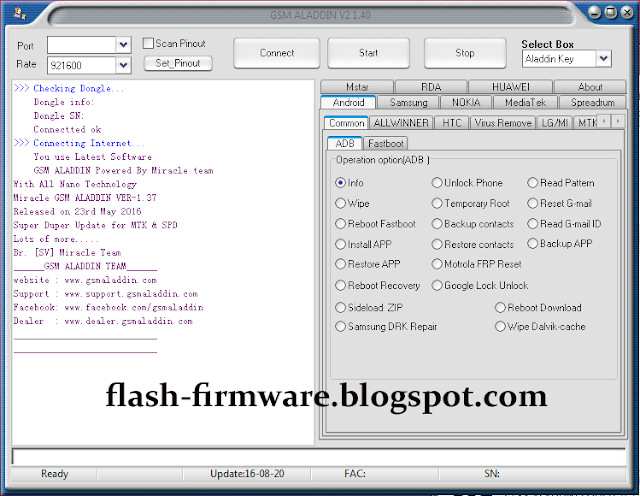The image size is (640, 496).
Task: Click the Ready status text
Action: click(x=54, y=474)
